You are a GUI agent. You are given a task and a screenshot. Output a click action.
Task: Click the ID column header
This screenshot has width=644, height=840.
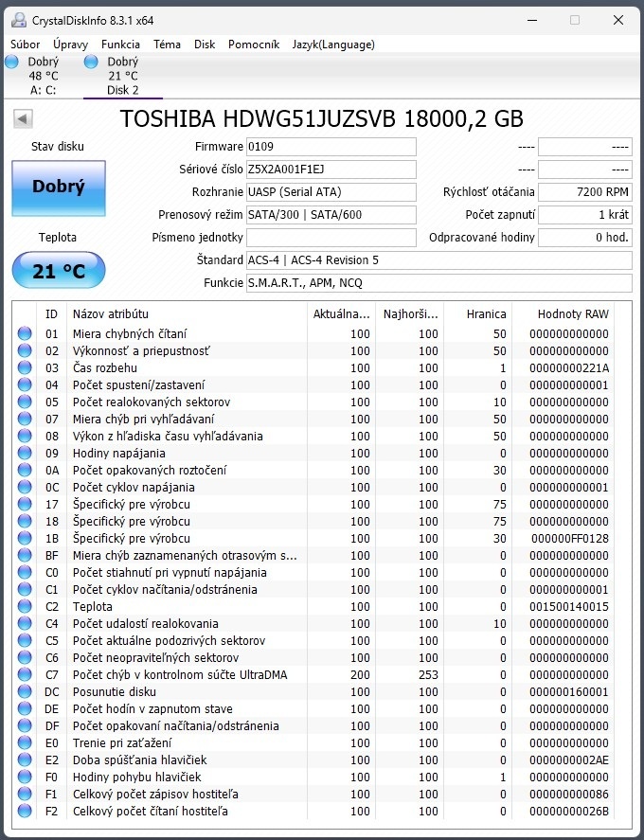[51, 313]
